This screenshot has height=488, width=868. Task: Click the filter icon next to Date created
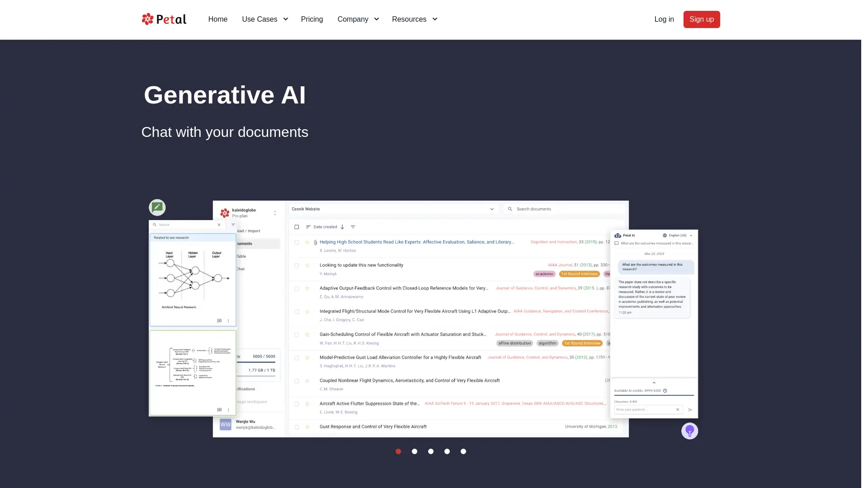(353, 227)
